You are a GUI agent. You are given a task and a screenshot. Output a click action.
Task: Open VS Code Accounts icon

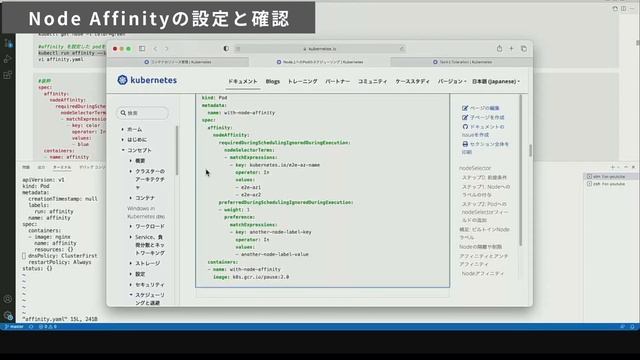coord(8,299)
